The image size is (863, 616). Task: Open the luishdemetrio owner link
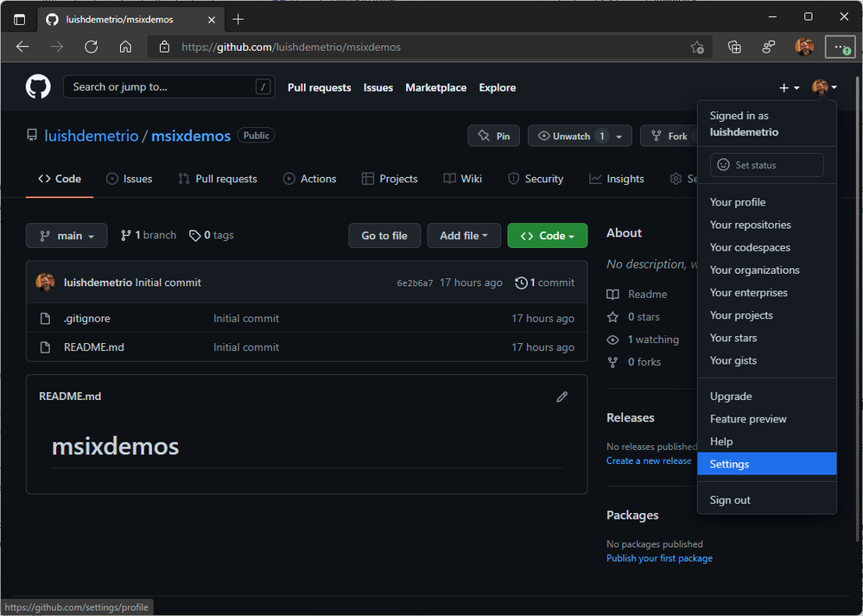(x=92, y=136)
